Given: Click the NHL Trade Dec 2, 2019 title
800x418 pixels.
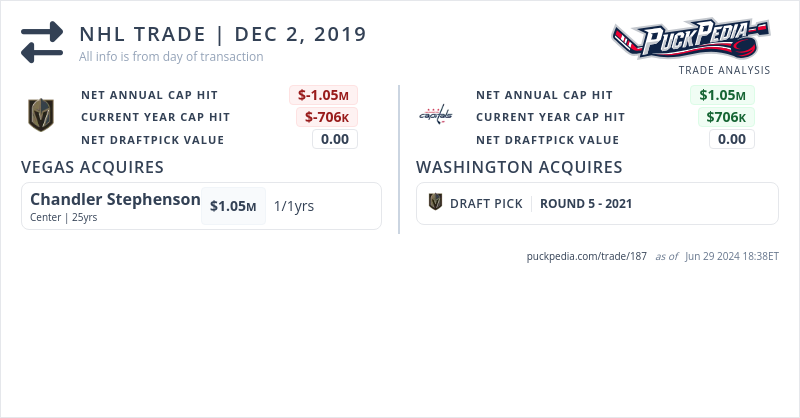Looking at the screenshot, I should coord(223,35).
